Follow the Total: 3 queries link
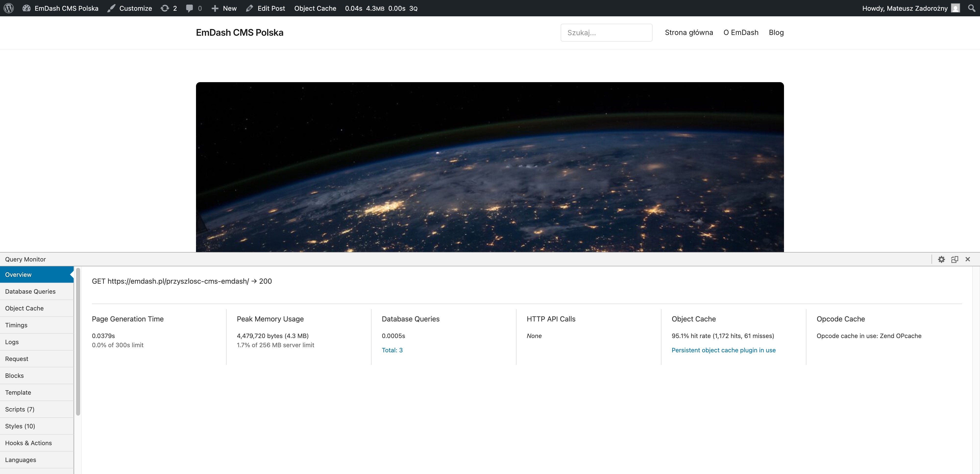 392,350
